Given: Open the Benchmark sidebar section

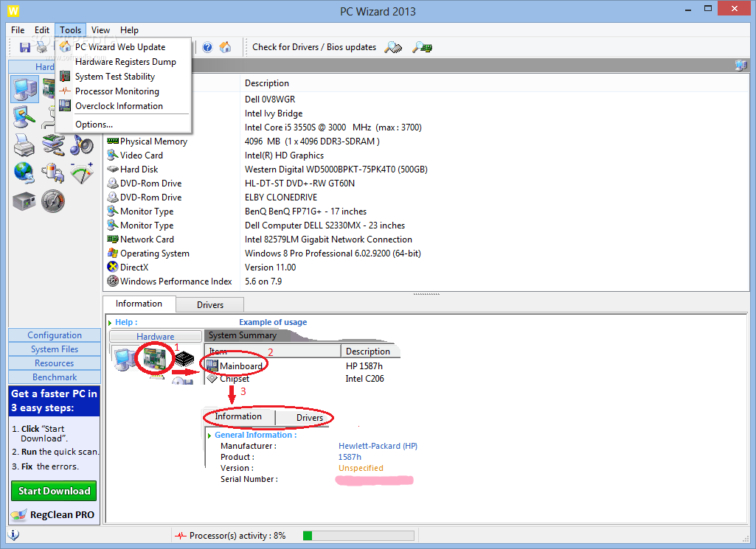Looking at the screenshot, I should [x=55, y=377].
